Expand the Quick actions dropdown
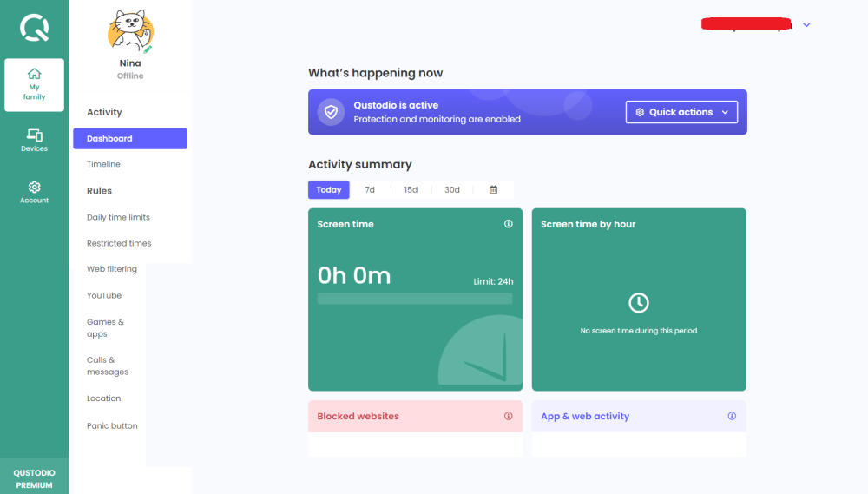The image size is (868, 494). [681, 112]
